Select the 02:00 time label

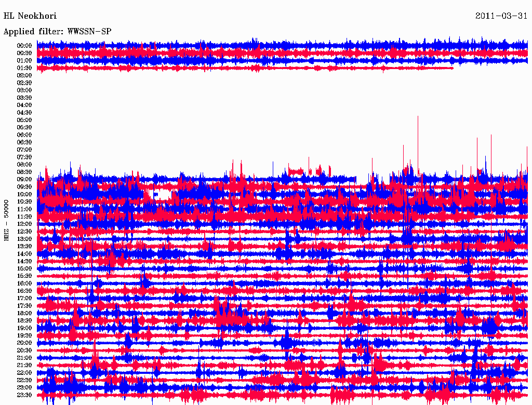(24, 75)
